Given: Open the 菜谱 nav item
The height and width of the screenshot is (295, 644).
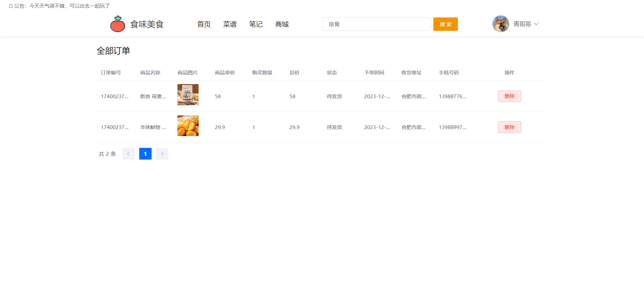Looking at the screenshot, I should click(x=230, y=24).
